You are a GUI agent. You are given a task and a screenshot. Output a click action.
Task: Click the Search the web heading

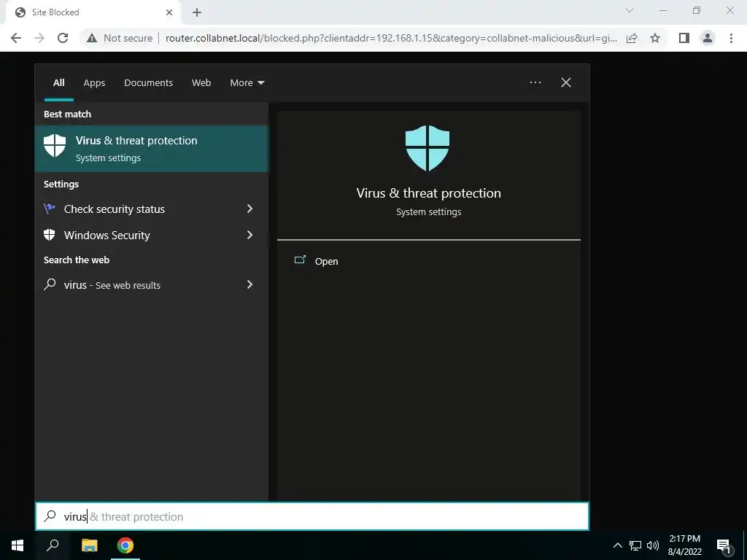pos(77,260)
